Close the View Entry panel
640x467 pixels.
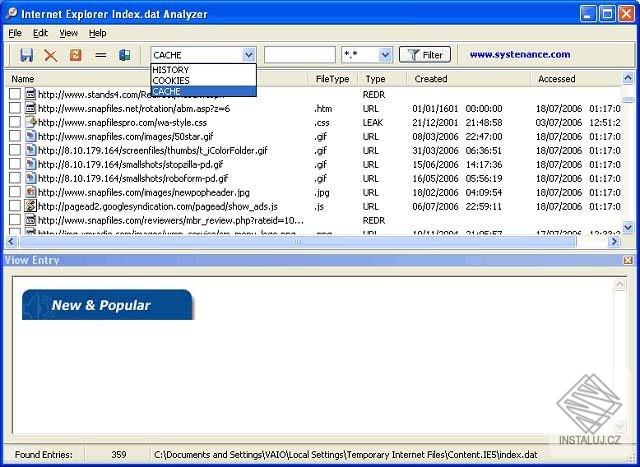(628, 260)
